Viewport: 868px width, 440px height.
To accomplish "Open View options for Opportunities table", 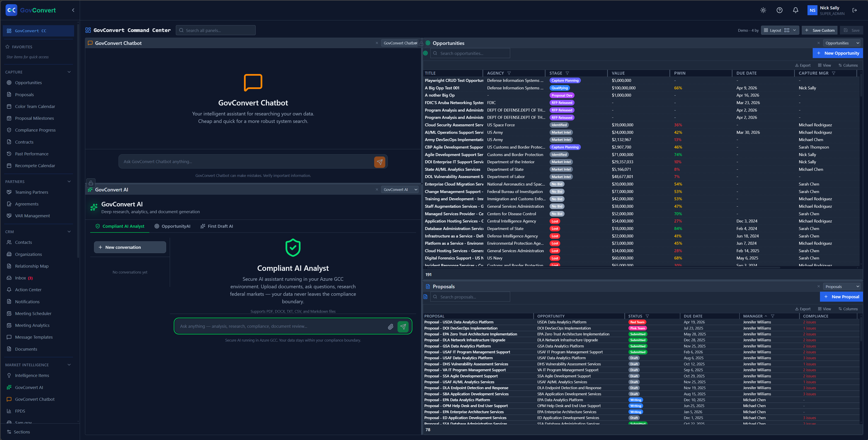I will pos(824,65).
